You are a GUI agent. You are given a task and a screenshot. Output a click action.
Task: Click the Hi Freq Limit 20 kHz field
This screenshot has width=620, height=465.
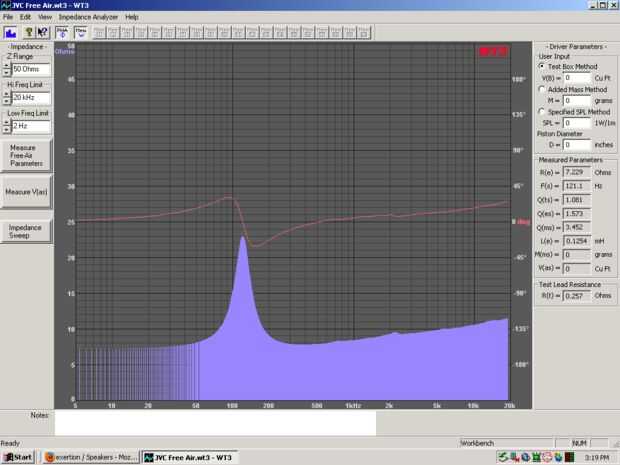pos(31,98)
